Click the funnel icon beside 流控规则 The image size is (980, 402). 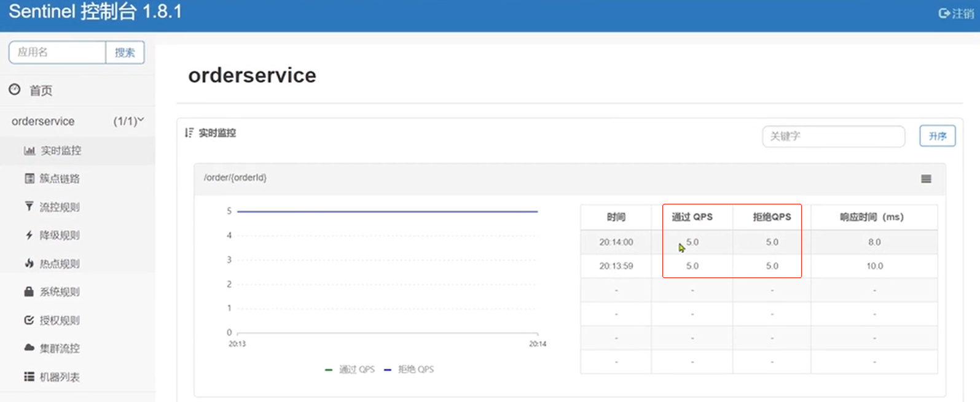[x=29, y=207]
